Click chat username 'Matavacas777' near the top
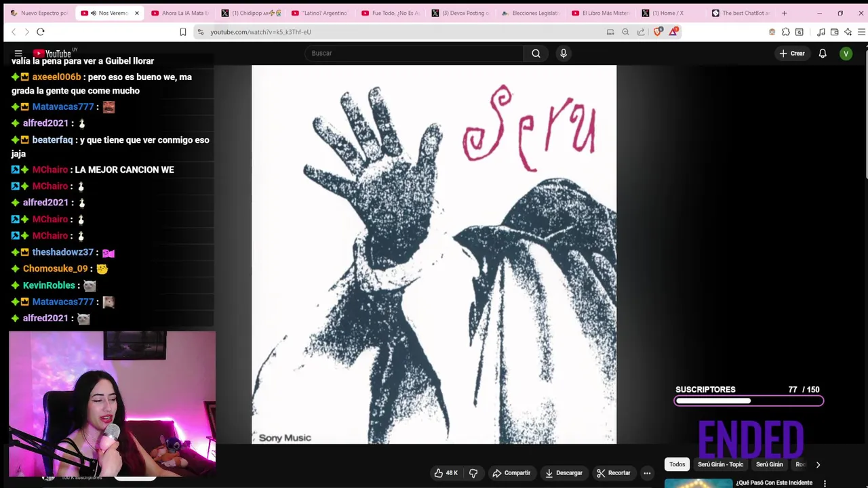 click(x=63, y=107)
